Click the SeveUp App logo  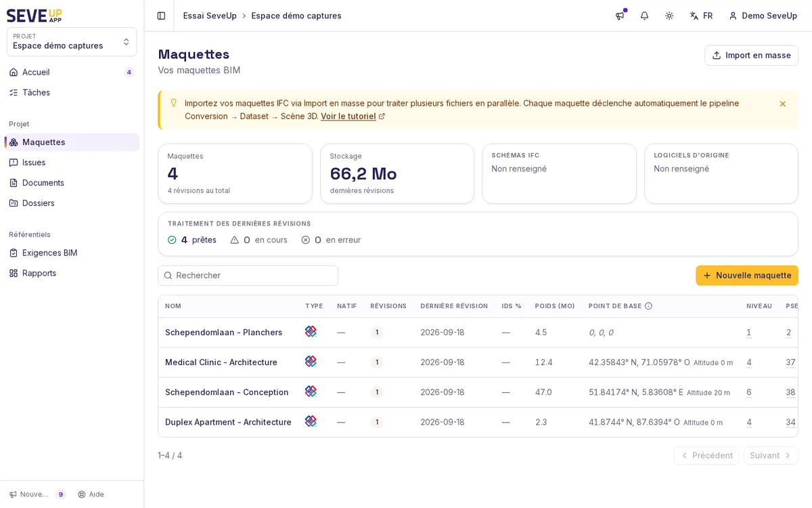(x=35, y=15)
